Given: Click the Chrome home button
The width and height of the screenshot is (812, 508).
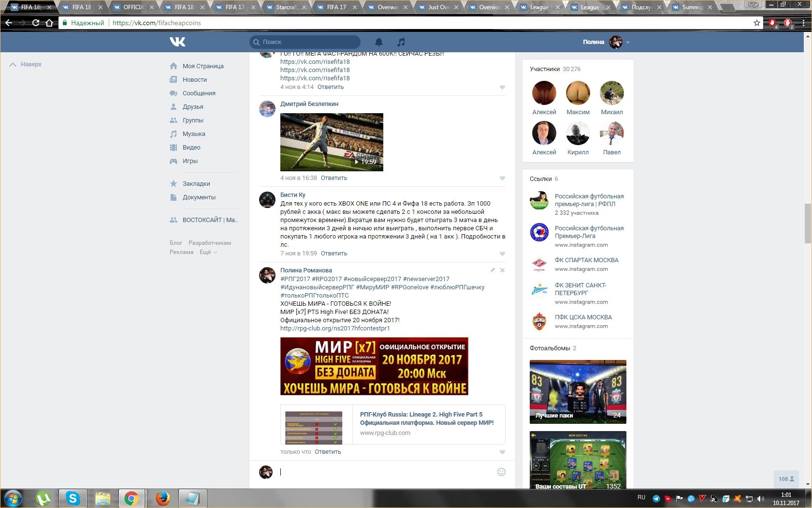Looking at the screenshot, I should pyautogui.click(x=49, y=23).
